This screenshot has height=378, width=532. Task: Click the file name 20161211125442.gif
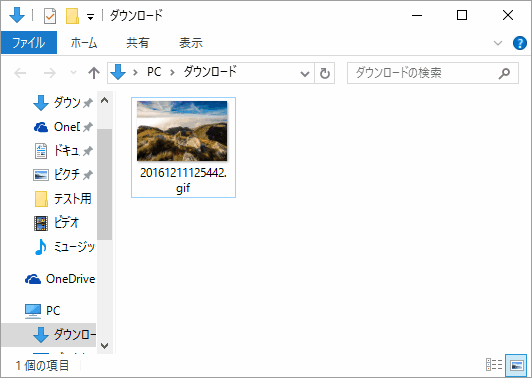(x=183, y=180)
